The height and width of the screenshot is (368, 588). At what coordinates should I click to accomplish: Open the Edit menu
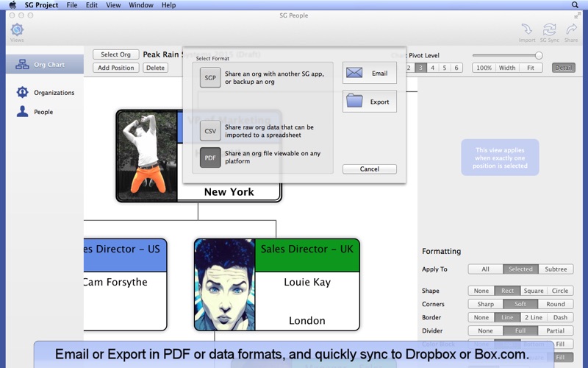pos(91,5)
